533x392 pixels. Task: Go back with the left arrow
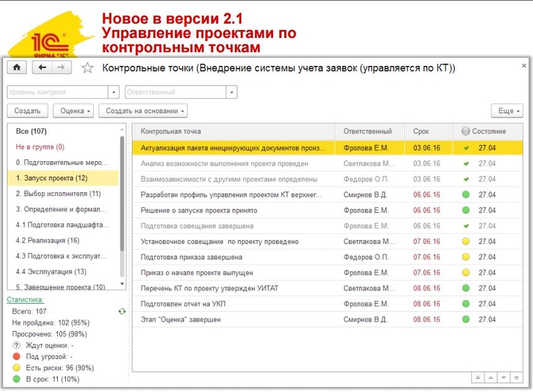point(43,68)
